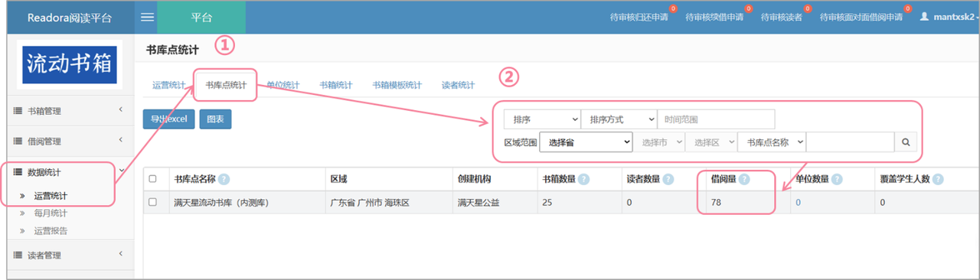Open help icon beside 书库点名称 header

tap(224, 179)
